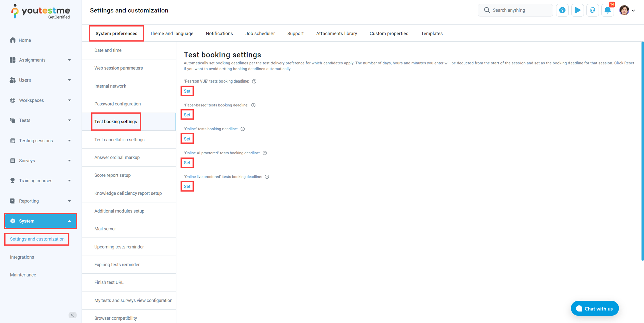Set the Online live-proctored booking deadline
644x323 pixels.
coord(187,186)
